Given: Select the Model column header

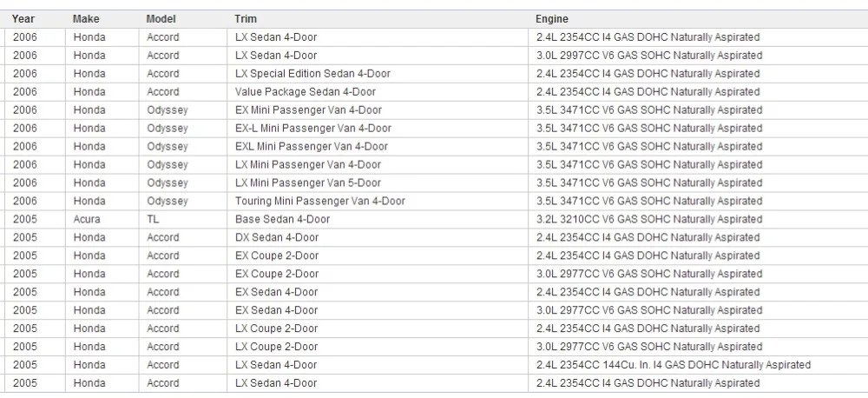Looking at the screenshot, I should (x=161, y=19).
